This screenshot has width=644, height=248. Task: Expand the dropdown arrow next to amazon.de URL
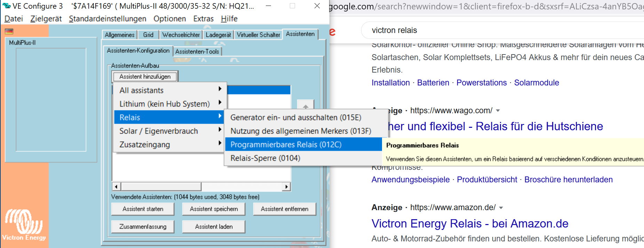point(501,208)
